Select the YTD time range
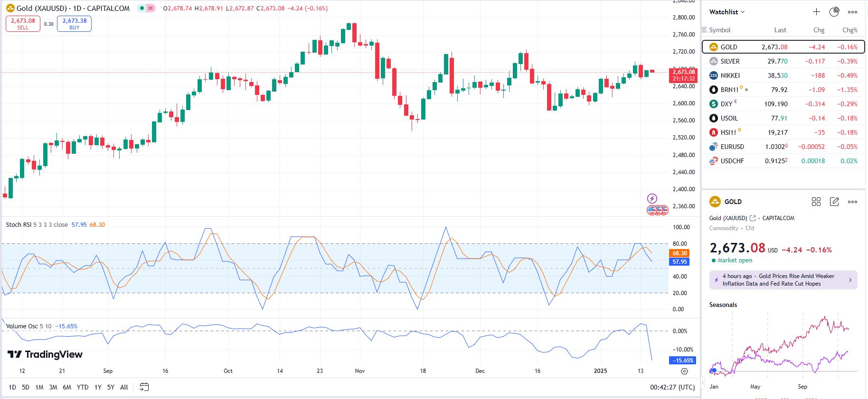Image resolution: width=868 pixels, height=399 pixels. tap(83, 387)
